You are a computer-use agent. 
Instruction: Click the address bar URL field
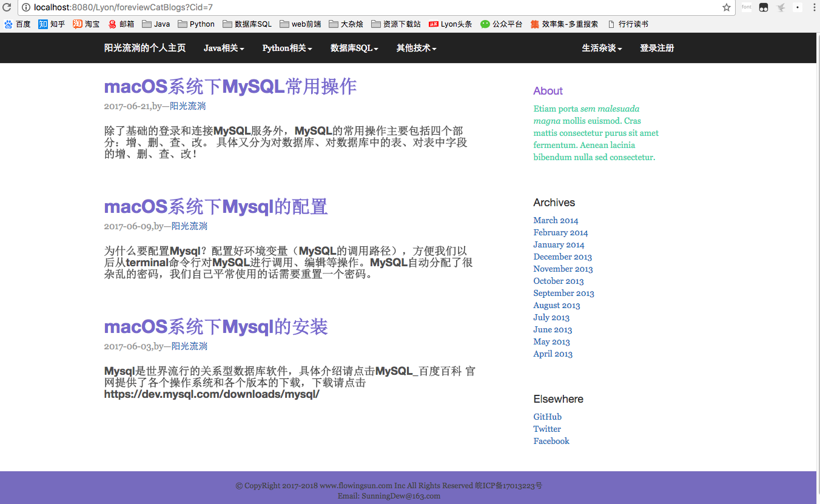(376, 7)
